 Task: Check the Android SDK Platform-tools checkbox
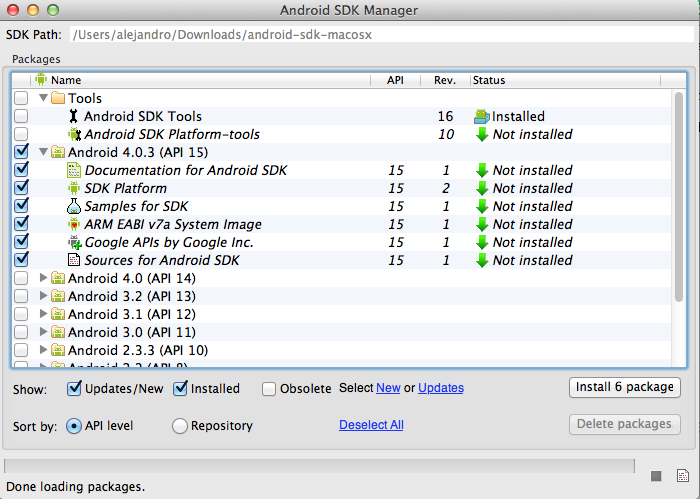[21, 134]
